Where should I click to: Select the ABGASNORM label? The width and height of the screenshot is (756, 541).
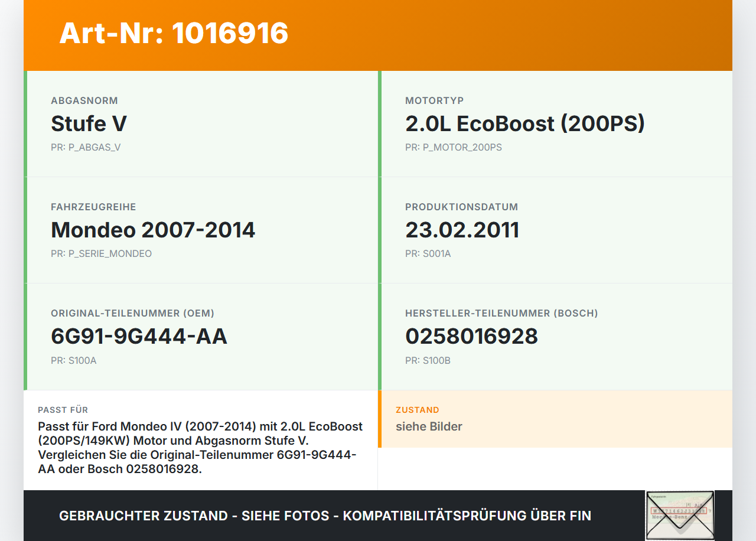(84, 101)
